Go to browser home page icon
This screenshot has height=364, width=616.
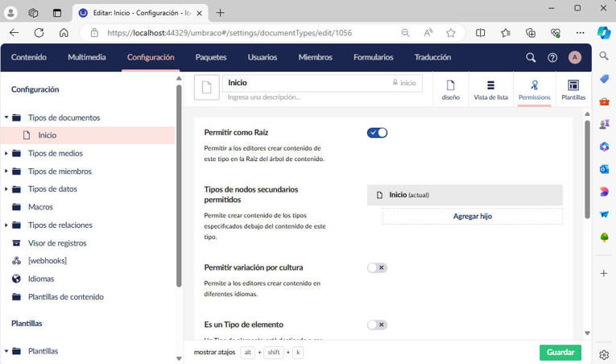tap(64, 33)
